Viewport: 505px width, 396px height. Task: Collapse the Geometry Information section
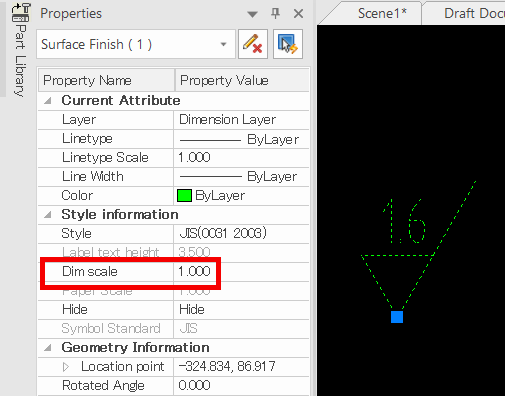pyautogui.click(x=48, y=348)
